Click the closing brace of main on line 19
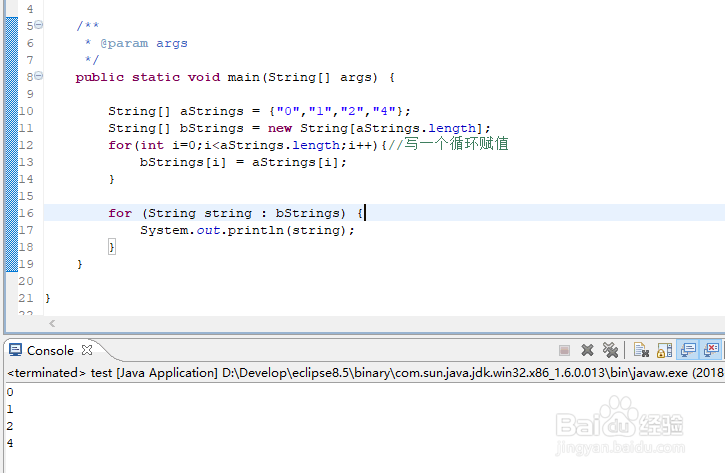 point(80,264)
